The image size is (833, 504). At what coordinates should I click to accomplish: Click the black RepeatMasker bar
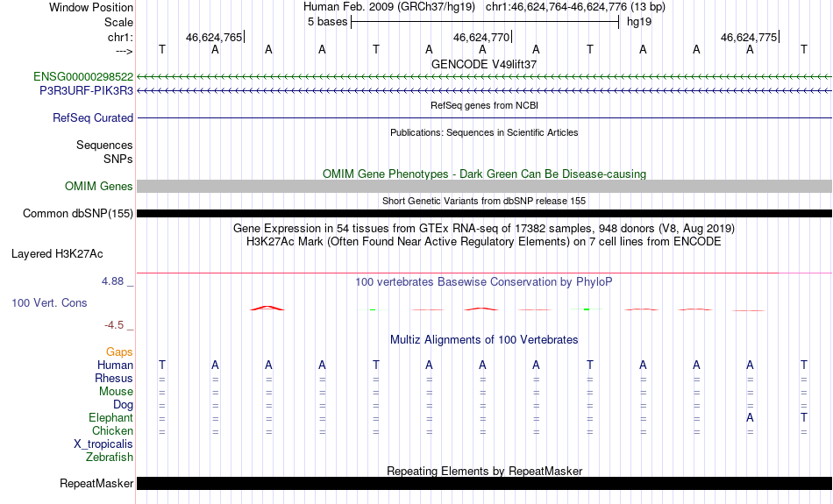coord(485,483)
